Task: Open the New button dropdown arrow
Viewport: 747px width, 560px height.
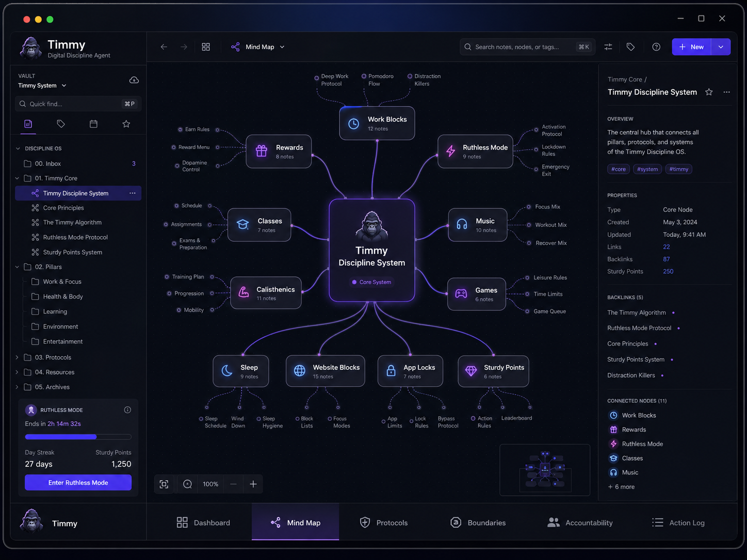Action: coord(721,47)
